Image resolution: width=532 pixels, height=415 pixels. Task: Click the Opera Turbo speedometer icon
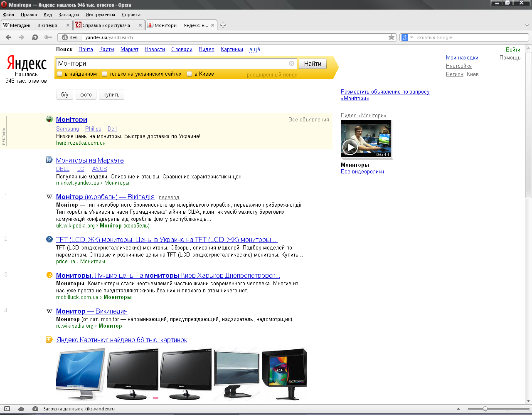(35, 409)
